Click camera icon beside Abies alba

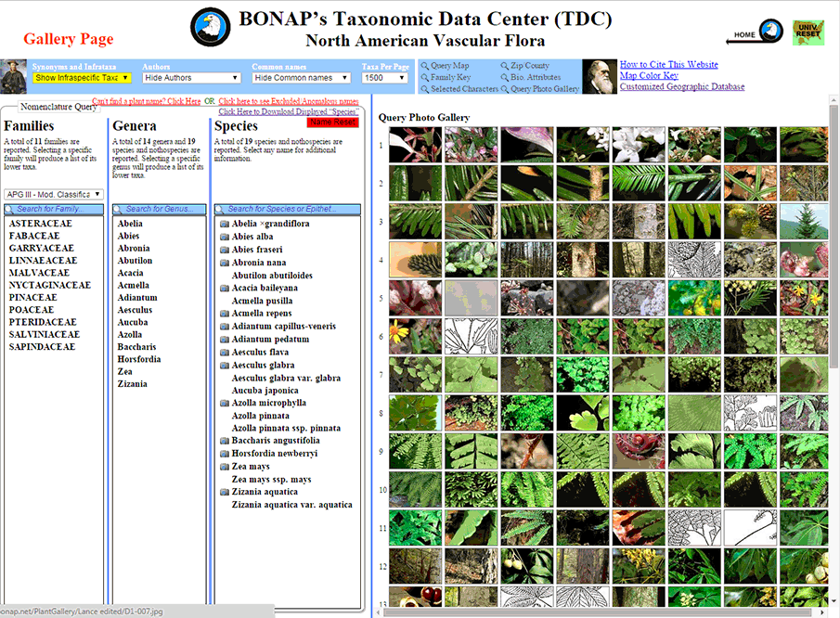click(224, 237)
